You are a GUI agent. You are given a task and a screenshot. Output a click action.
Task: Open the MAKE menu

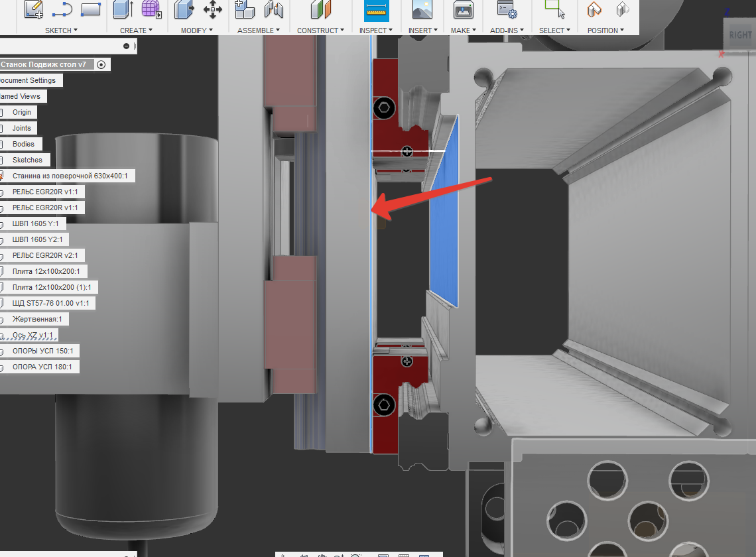[x=464, y=31]
